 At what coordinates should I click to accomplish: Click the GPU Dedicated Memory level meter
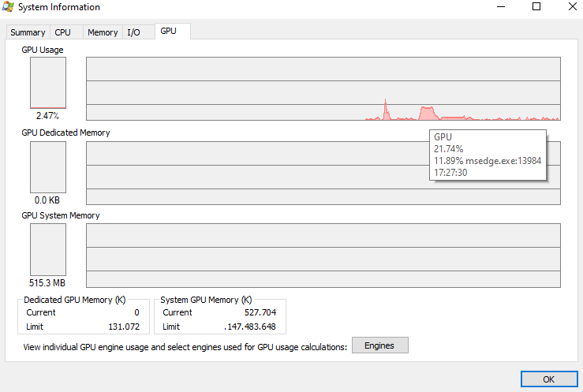(48, 167)
